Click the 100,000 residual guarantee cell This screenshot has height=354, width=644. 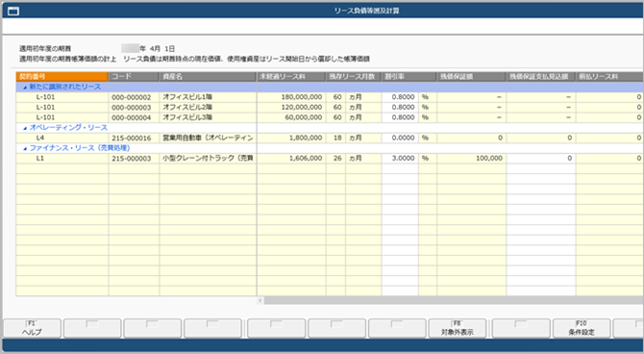pos(471,159)
